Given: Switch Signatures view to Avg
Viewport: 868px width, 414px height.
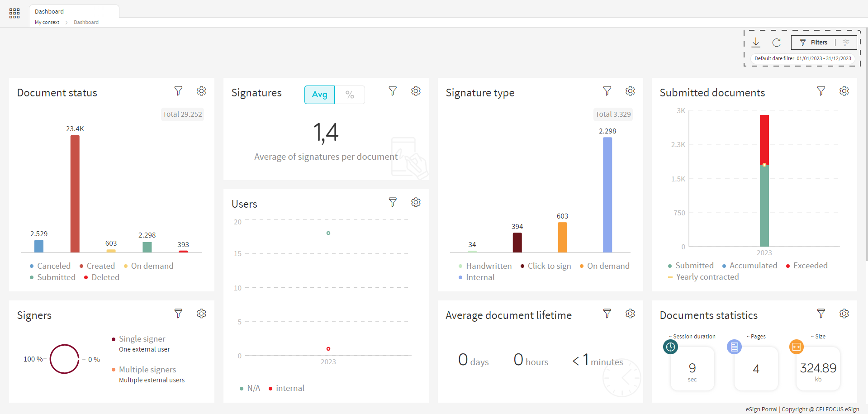Looking at the screenshot, I should click(x=319, y=95).
